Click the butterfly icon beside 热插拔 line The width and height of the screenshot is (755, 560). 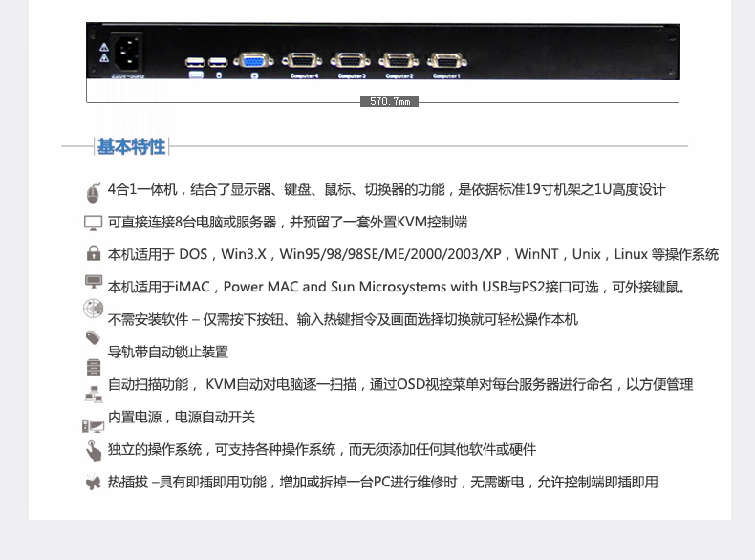point(93,482)
